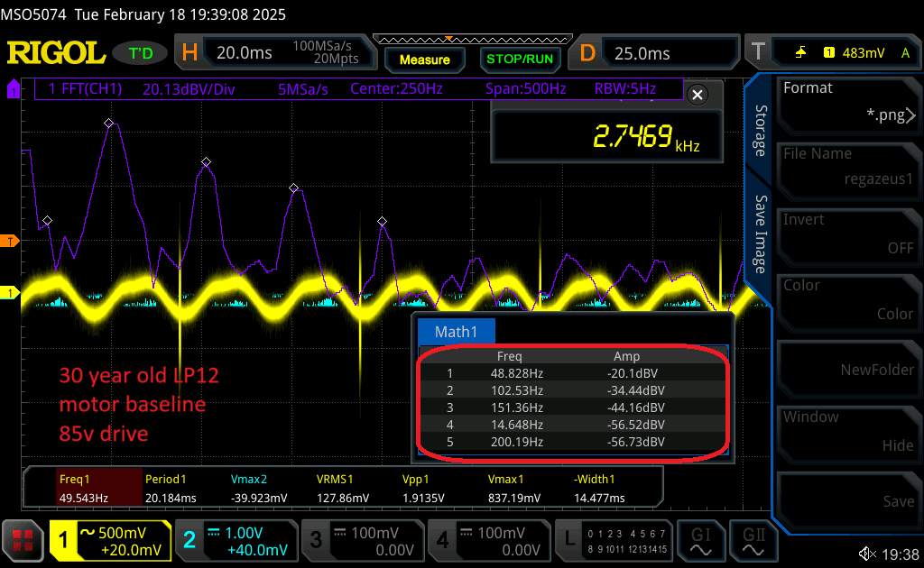Viewport: 924px width, 568px height.
Task: Select the Math1 tab in the peak table
Action: (456, 332)
